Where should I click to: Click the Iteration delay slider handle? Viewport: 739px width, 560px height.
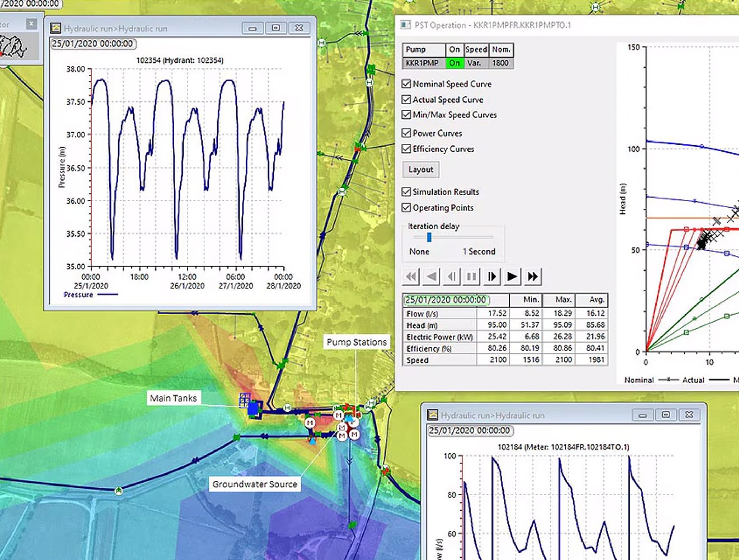click(429, 237)
